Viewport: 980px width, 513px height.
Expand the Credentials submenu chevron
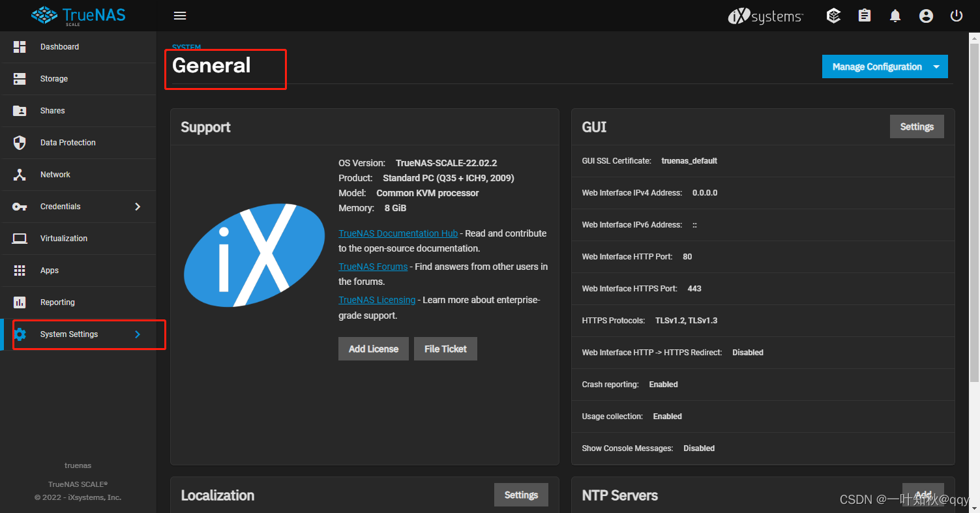[x=138, y=207]
